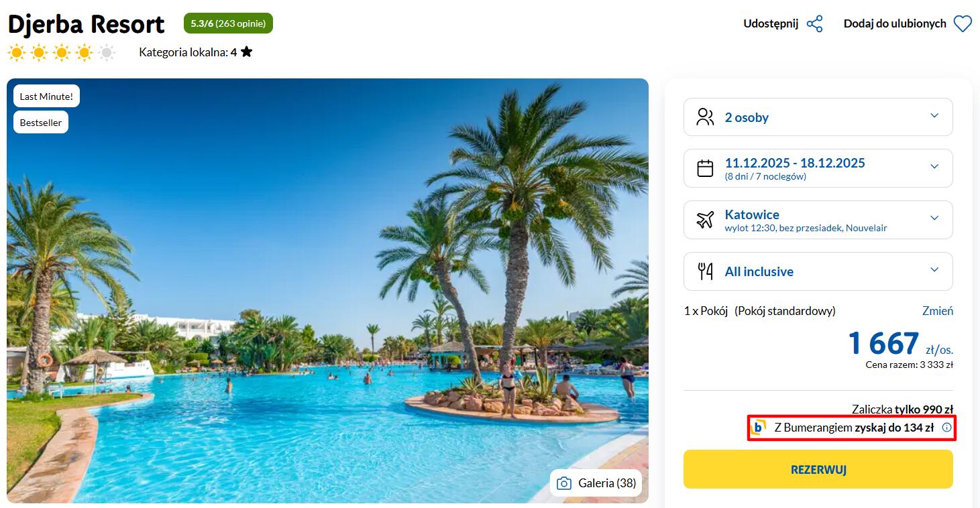Viewport: 980px width, 508px height.
Task: Click the info icon beside Bumerang offer
Action: click(946, 428)
